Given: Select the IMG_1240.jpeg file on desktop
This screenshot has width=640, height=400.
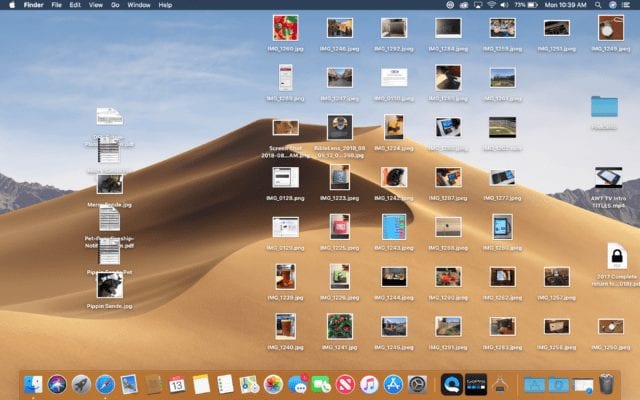Looking at the screenshot, I should coord(285,326).
